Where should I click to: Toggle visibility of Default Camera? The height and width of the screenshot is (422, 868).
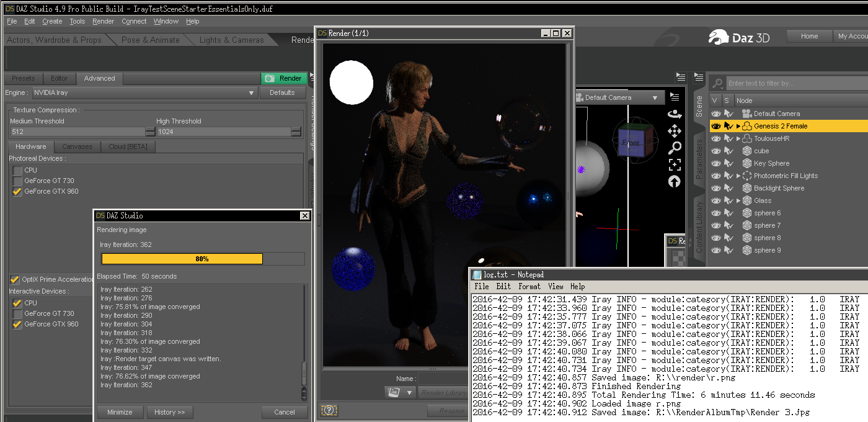tap(716, 114)
